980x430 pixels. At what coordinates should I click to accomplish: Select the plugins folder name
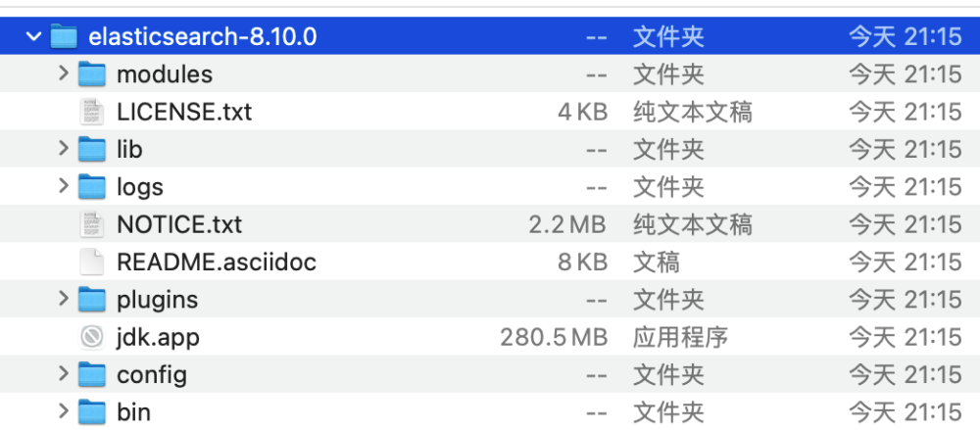click(157, 299)
